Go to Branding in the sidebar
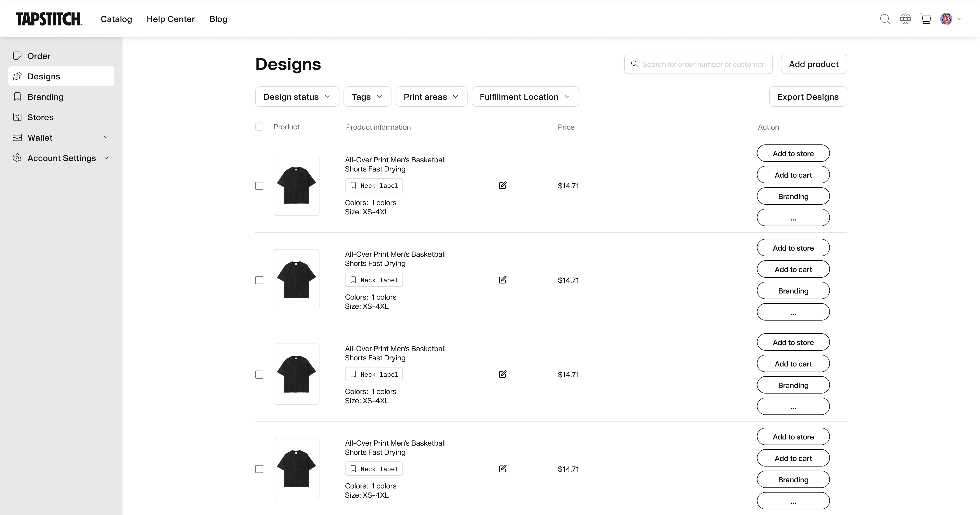980x515 pixels. click(x=45, y=97)
